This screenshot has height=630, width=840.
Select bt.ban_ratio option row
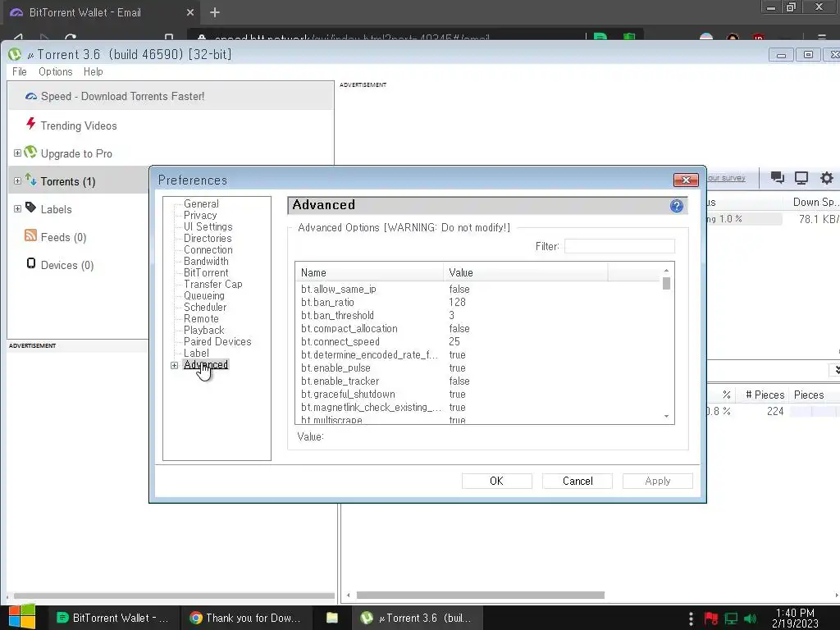(479, 302)
